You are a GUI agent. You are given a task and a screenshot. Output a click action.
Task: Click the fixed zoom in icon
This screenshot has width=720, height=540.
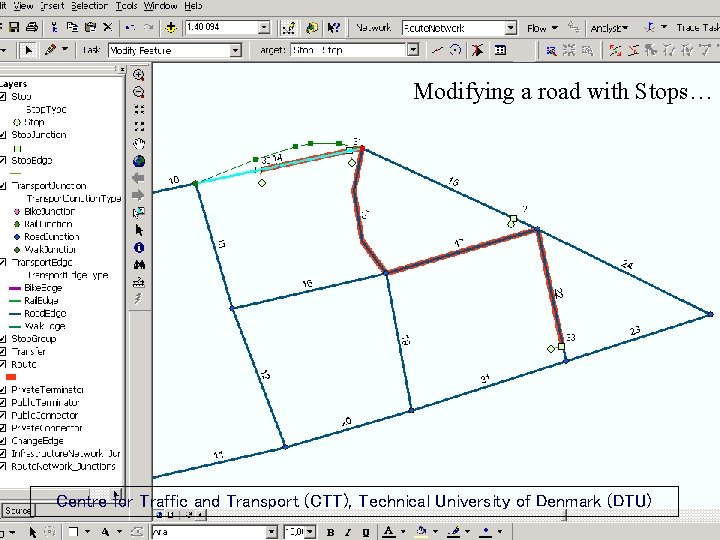(x=139, y=109)
